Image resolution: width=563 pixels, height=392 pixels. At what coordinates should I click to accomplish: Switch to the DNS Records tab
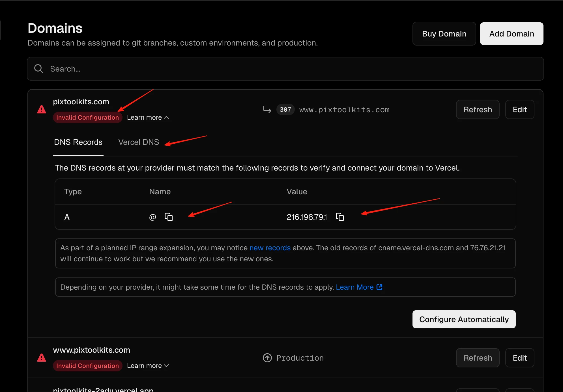click(78, 142)
